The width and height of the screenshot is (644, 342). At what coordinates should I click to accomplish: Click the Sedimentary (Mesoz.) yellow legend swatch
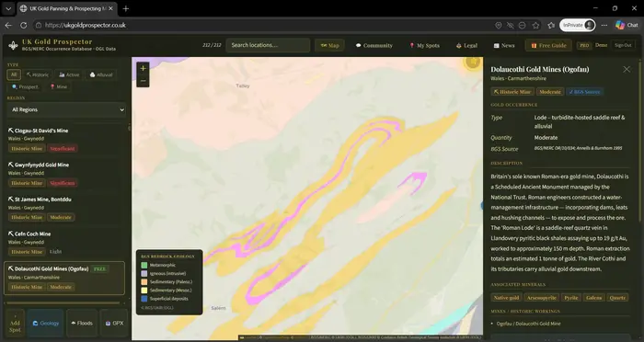144,291
